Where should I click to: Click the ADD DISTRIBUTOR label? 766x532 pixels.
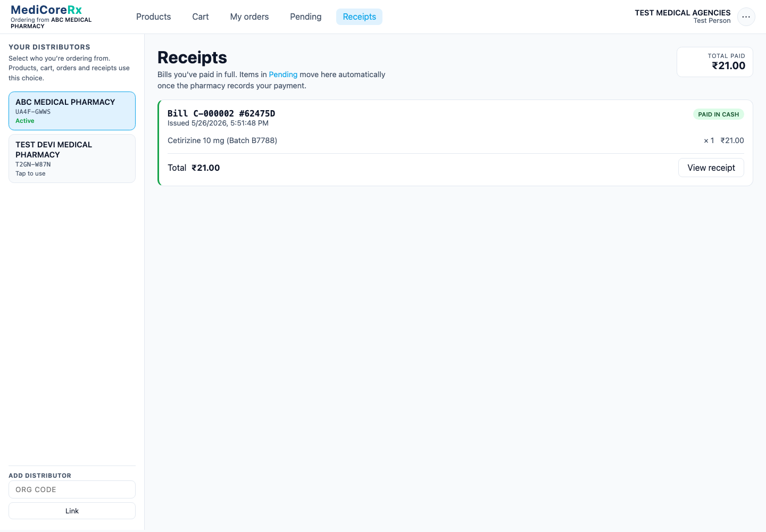(x=40, y=476)
